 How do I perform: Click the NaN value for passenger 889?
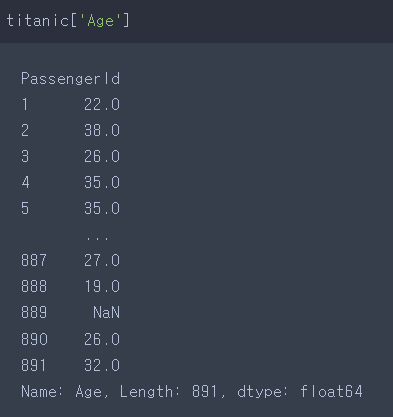click(106, 313)
